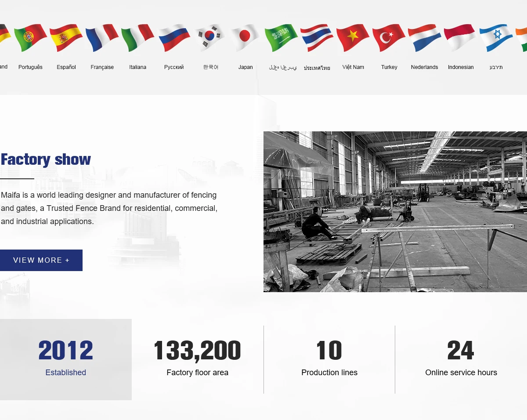Click the VIEW MORE + button
The width and height of the screenshot is (527, 420).
coord(41,260)
